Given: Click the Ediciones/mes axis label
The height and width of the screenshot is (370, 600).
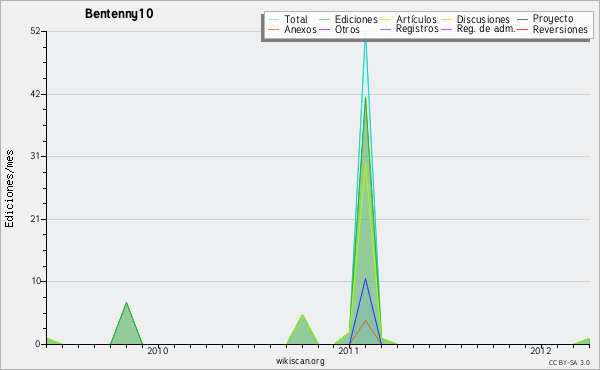Looking at the screenshot, I should [9, 189].
